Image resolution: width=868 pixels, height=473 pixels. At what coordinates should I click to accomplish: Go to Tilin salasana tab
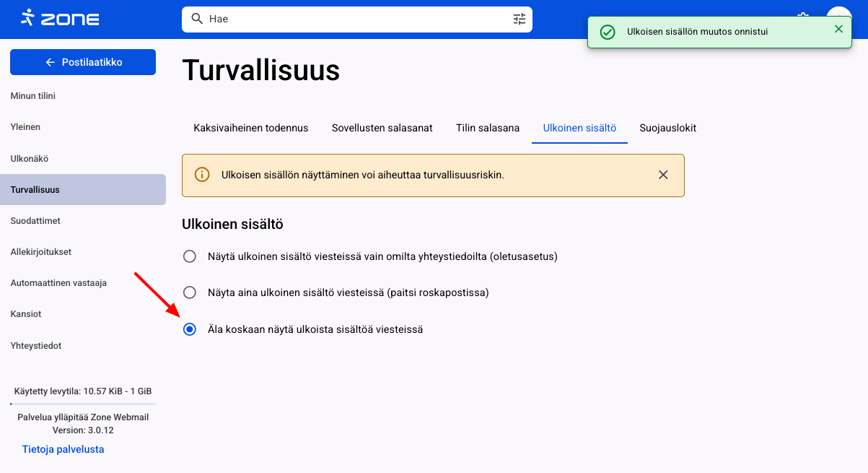(488, 128)
